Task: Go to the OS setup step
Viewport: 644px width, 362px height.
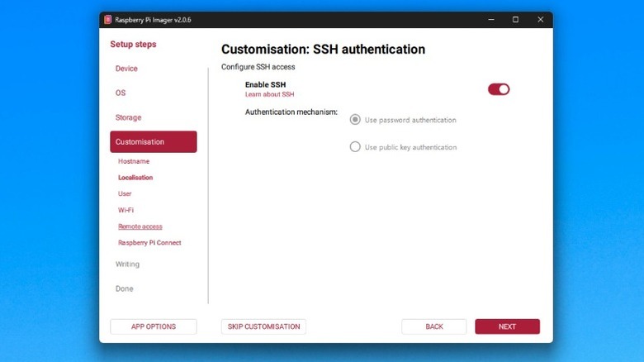Action: coord(121,93)
